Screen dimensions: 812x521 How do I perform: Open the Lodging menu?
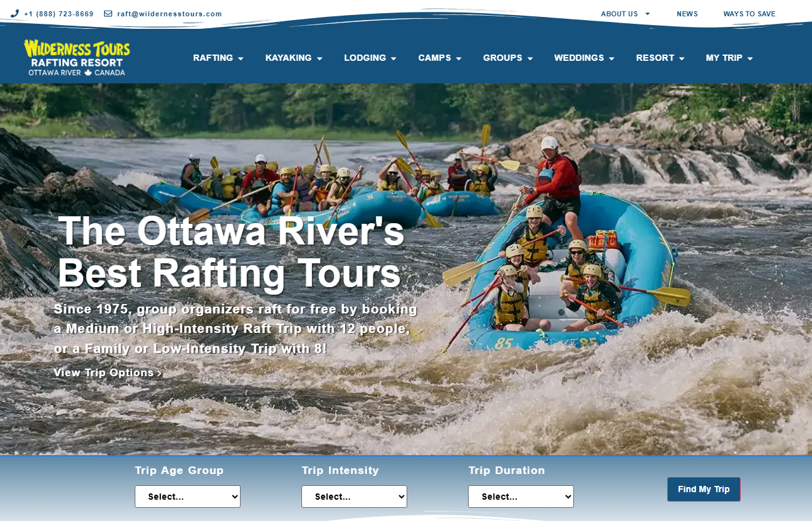[370, 58]
